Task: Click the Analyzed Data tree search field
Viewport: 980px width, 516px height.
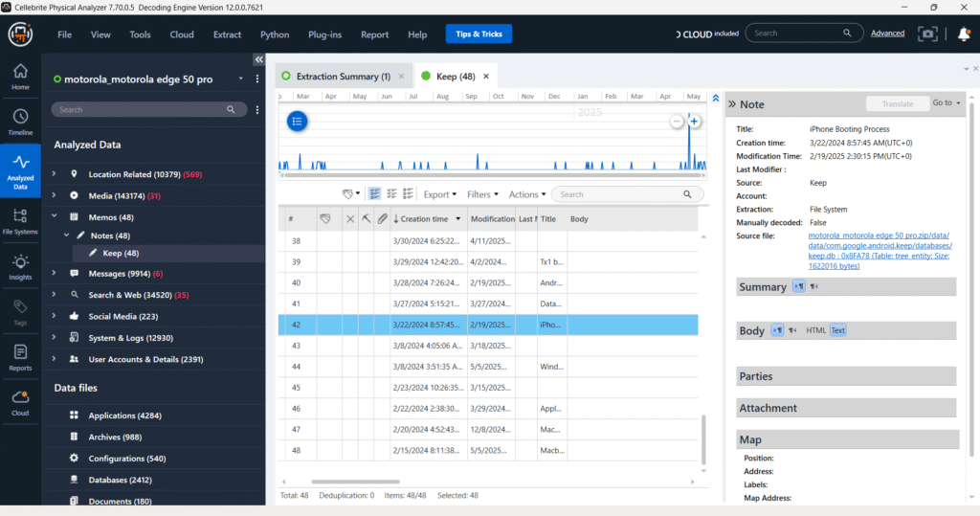Action: click(x=148, y=109)
